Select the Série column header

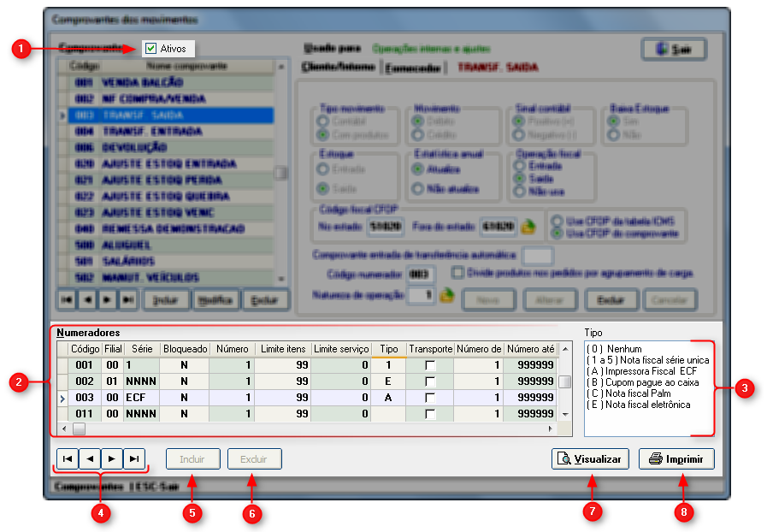coord(142,349)
